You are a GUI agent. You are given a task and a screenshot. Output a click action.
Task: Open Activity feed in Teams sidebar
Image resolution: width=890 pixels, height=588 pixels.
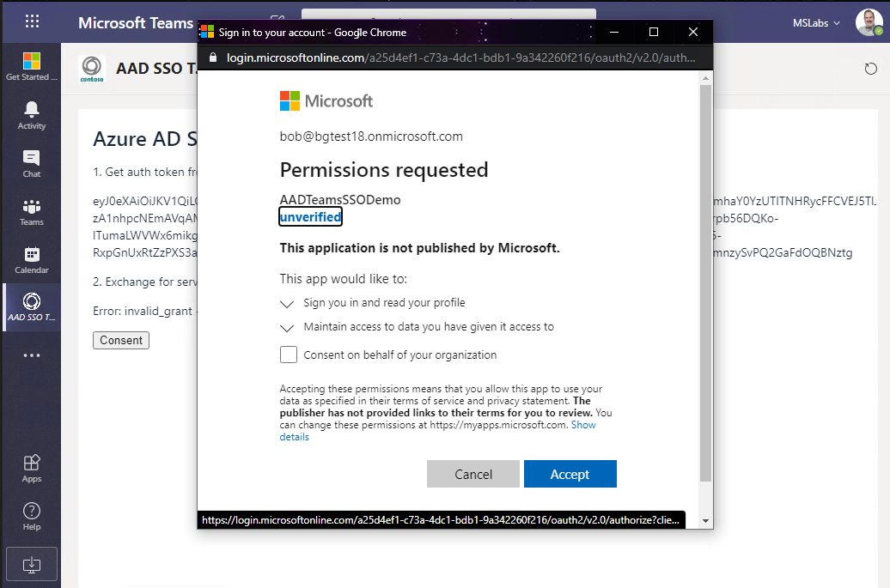coord(31,116)
